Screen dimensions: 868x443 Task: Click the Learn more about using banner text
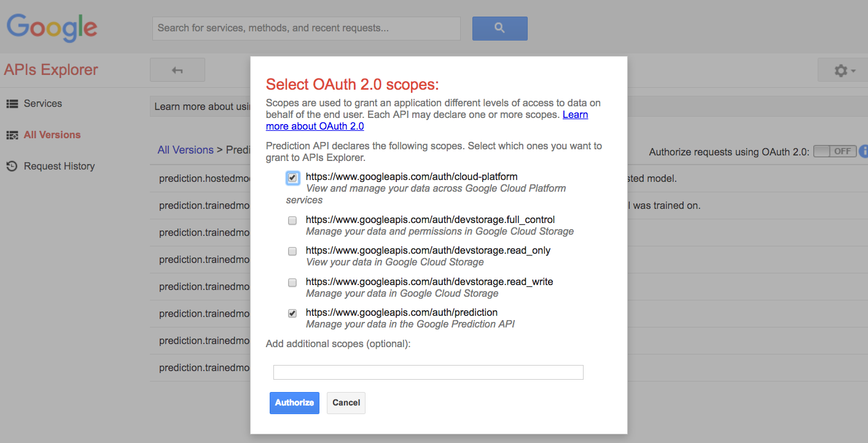[202, 107]
